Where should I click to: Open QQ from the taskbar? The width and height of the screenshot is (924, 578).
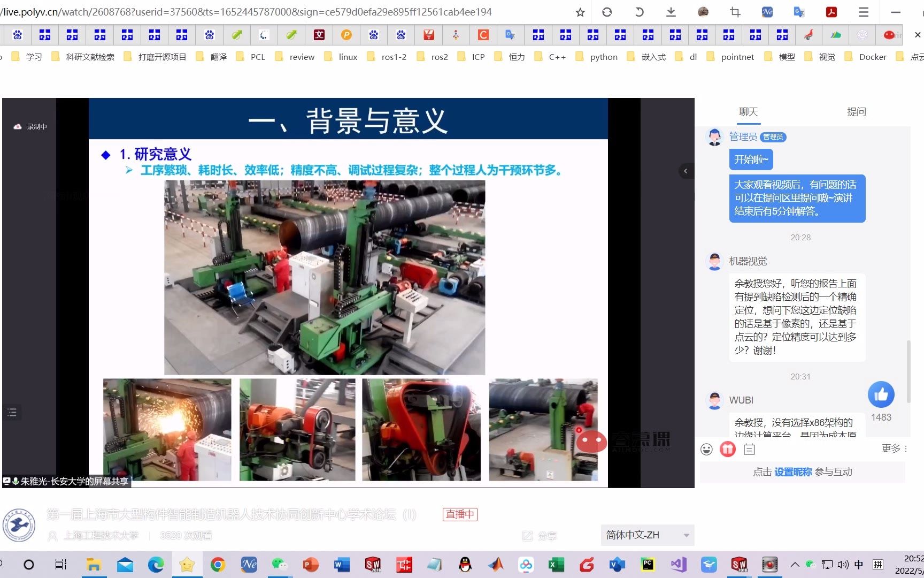click(x=465, y=565)
